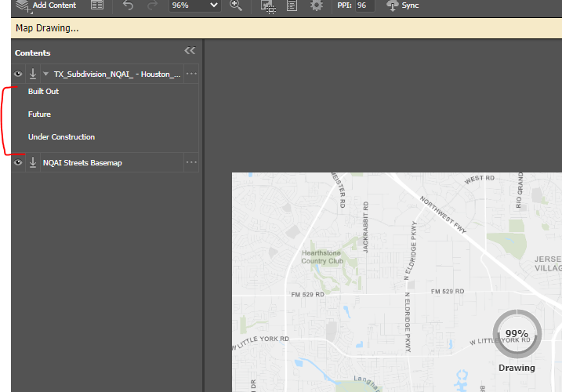Undo the last action
Image resolution: width=562 pixels, height=392 pixels.
128,5
